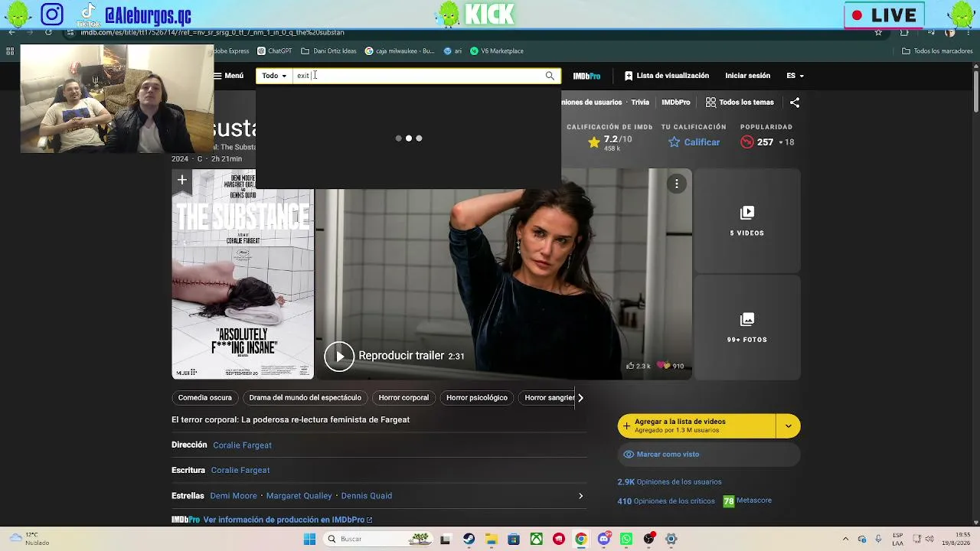Open the popularity rank 257 indicator

click(x=766, y=142)
